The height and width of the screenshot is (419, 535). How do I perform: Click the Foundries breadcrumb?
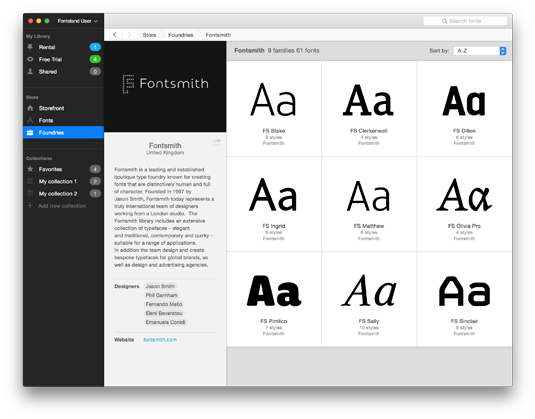[x=180, y=35]
